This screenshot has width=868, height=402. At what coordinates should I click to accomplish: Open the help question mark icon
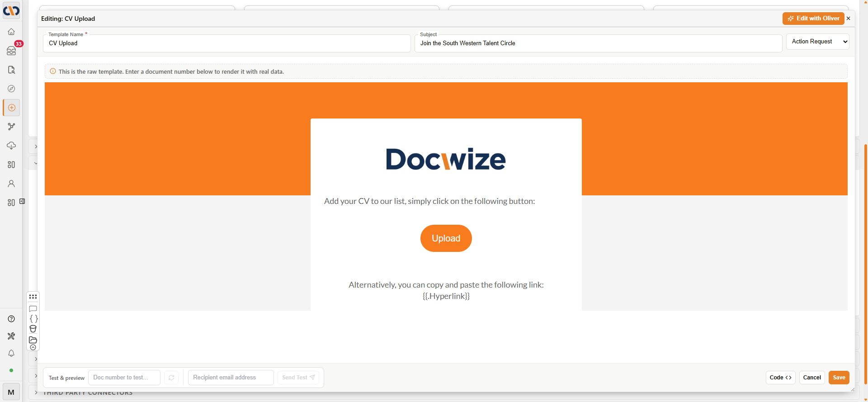click(11, 319)
